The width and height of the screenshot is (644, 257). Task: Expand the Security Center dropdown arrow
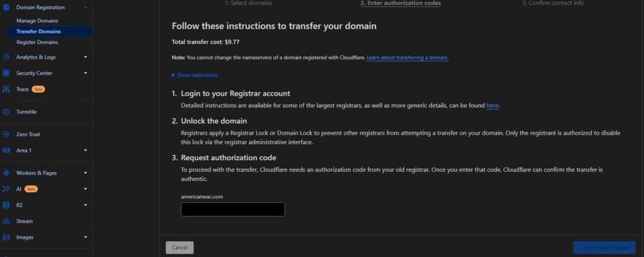coord(86,73)
